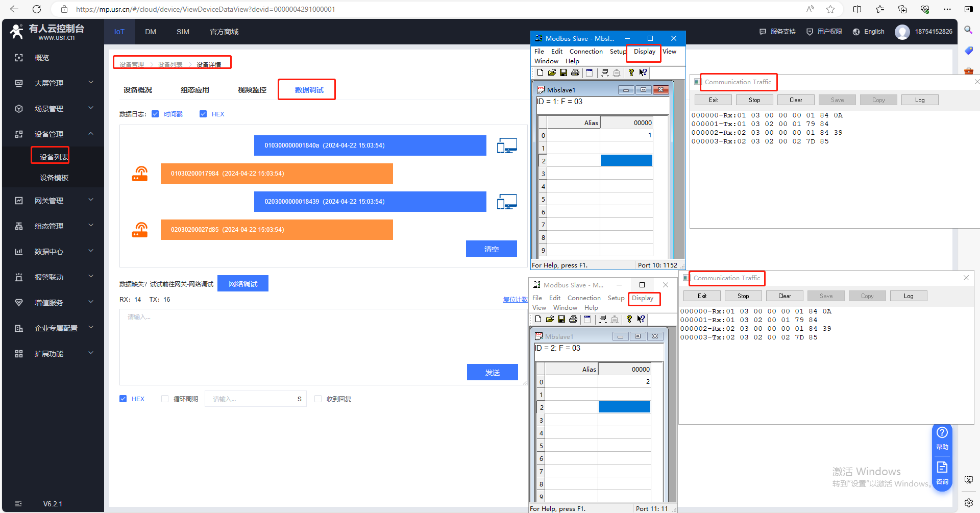Viewport: 980px width, 513px height.
Task: Open the Display menu in top Modbus Slave
Action: point(644,52)
